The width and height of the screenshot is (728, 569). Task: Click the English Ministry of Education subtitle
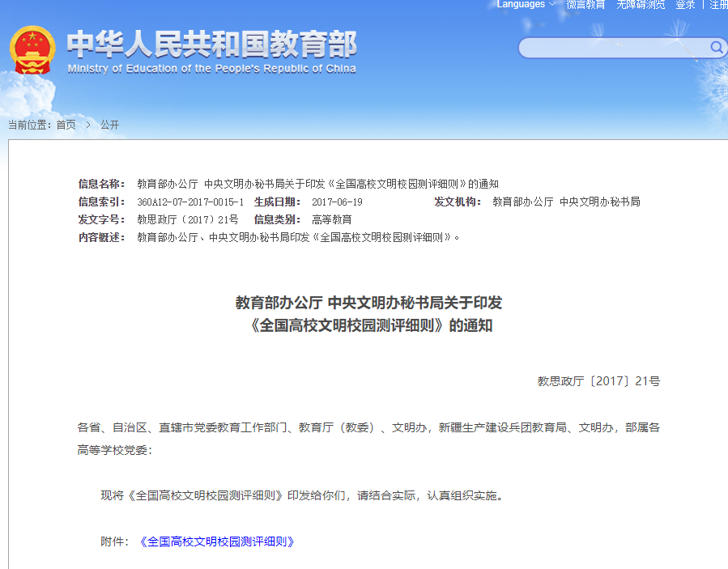pyautogui.click(x=211, y=69)
